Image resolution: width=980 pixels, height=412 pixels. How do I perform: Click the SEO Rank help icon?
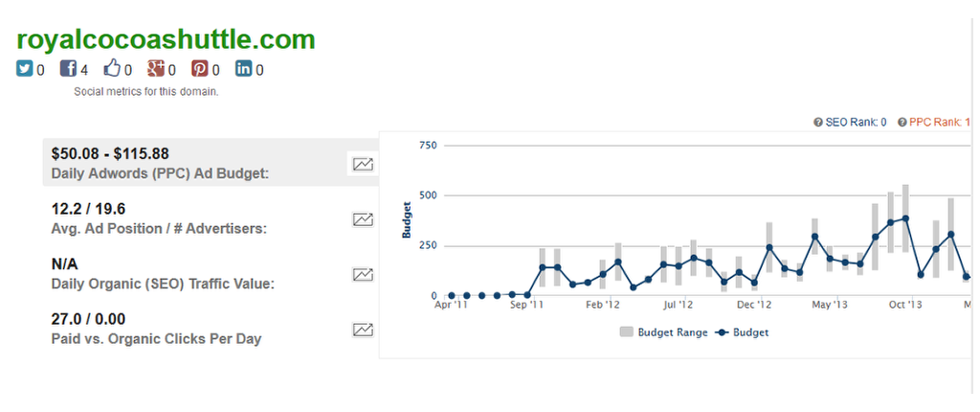[818, 123]
